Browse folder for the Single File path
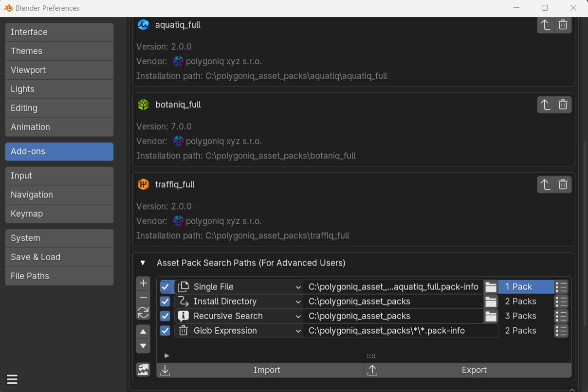 pyautogui.click(x=491, y=287)
